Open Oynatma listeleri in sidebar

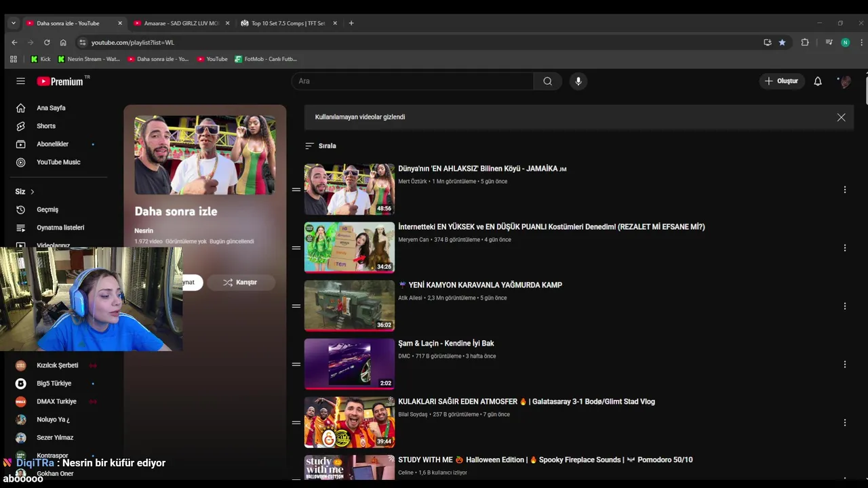pos(61,228)
